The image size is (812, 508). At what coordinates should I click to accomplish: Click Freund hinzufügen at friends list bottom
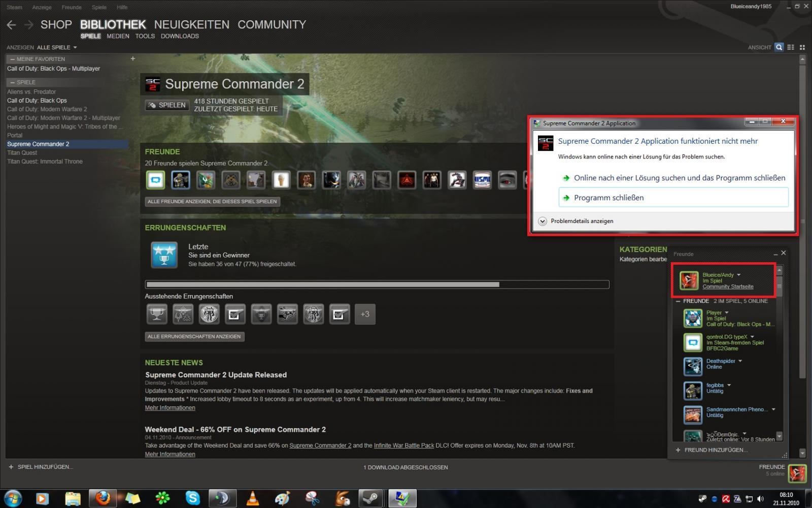[x=711, y=450]
